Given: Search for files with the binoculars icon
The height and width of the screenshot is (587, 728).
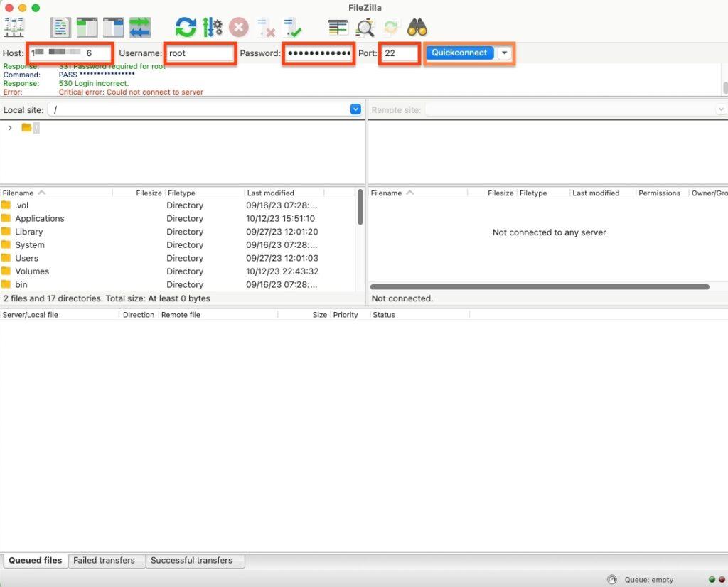Looking at the screenshot, I should coord(417,28).
